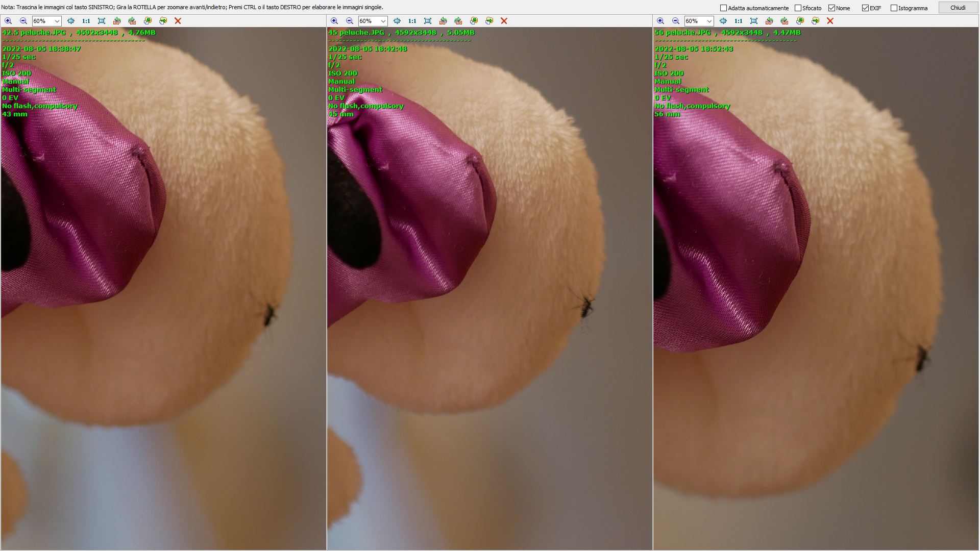Screen dimensions: 980x551
Task: Set 45 peluche panel to 1:1 size
Action: tap(412, 21)
